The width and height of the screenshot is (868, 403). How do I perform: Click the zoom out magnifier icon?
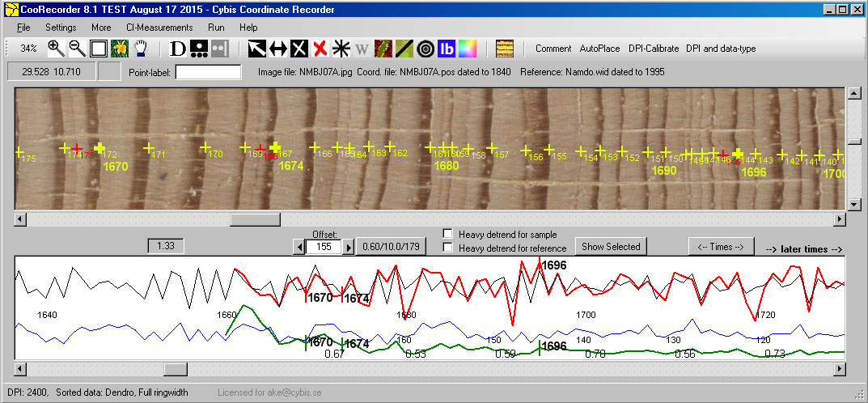click(x=77, y=49)
